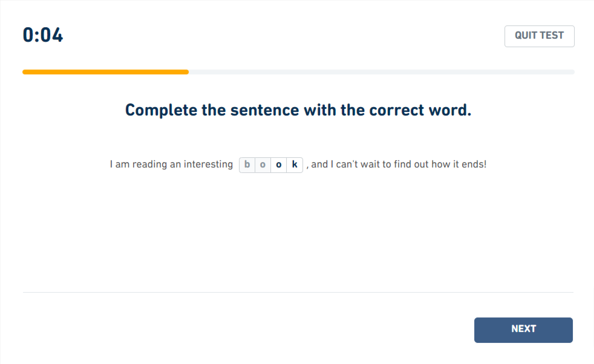Screen dimensions: 594x364
Task: Select the letter box containing 'b'
Action: point(247,164)
